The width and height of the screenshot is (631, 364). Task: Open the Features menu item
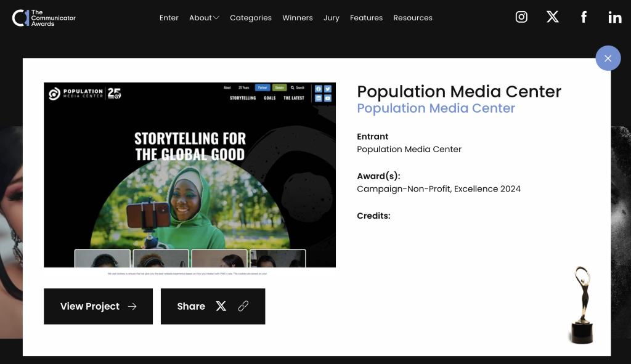366,18
